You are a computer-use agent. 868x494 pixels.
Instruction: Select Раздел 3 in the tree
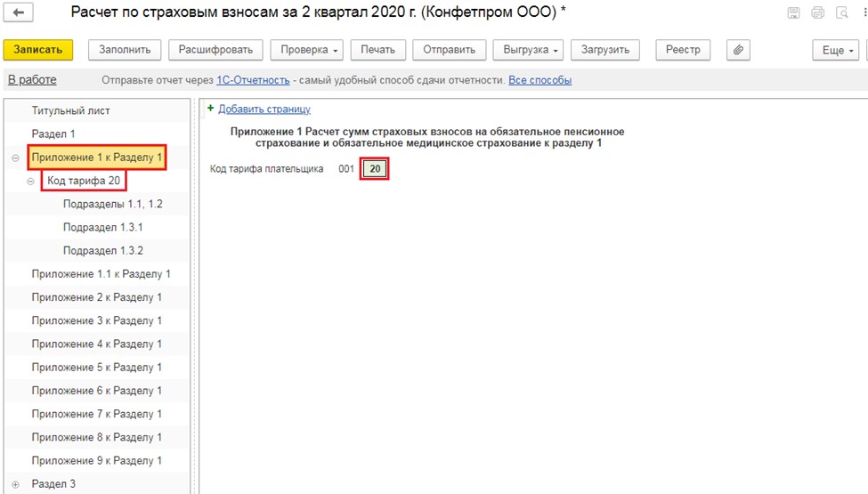53,484
